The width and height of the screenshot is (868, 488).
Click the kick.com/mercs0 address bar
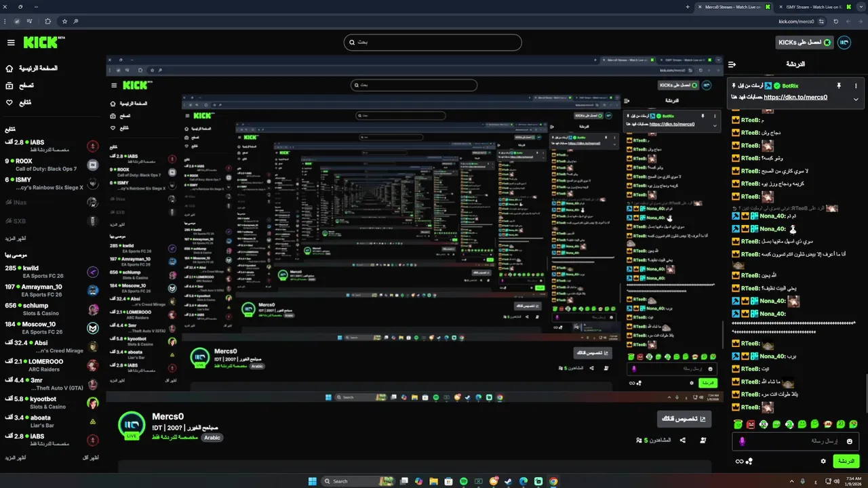coord(796,22)
